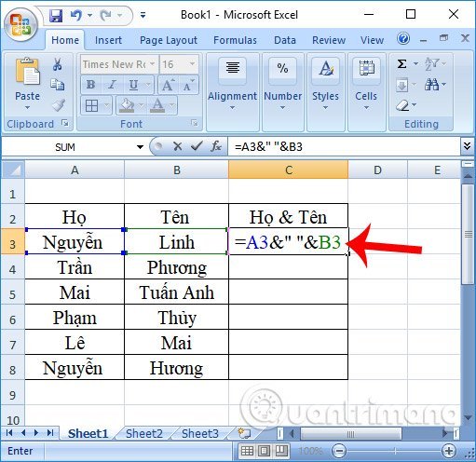Click the vertical scrollbar thumb
The height and width of the screenshot is (462, 476).
pos(468,235)
